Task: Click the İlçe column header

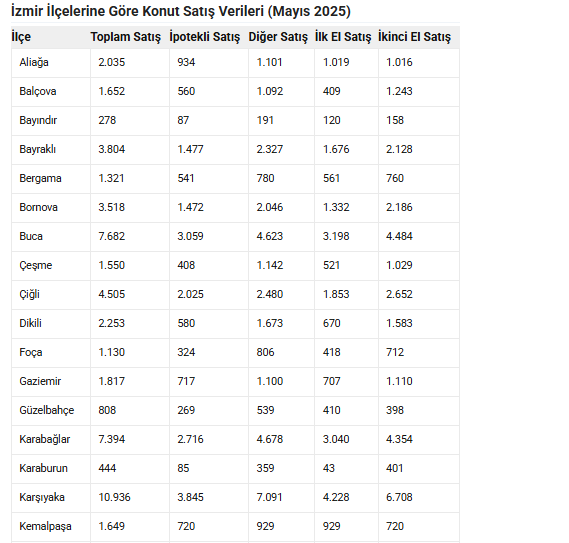Action: (x=21, y=37)
